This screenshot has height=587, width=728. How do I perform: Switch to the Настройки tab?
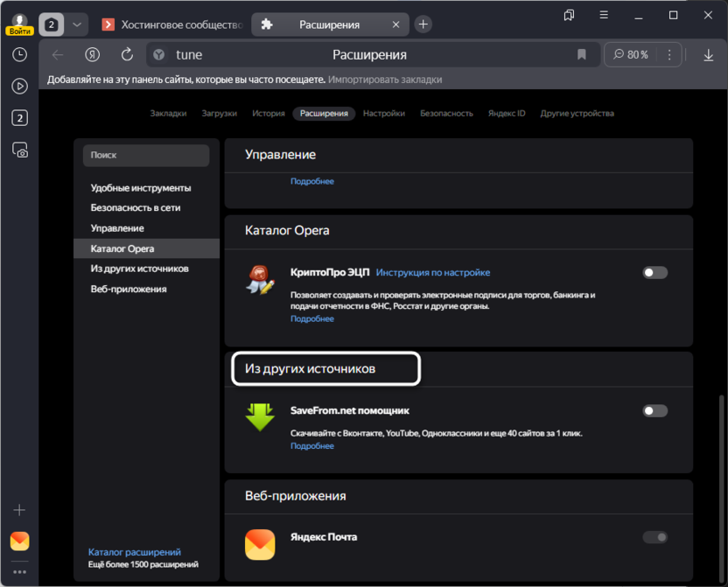(x=383, y=113)
